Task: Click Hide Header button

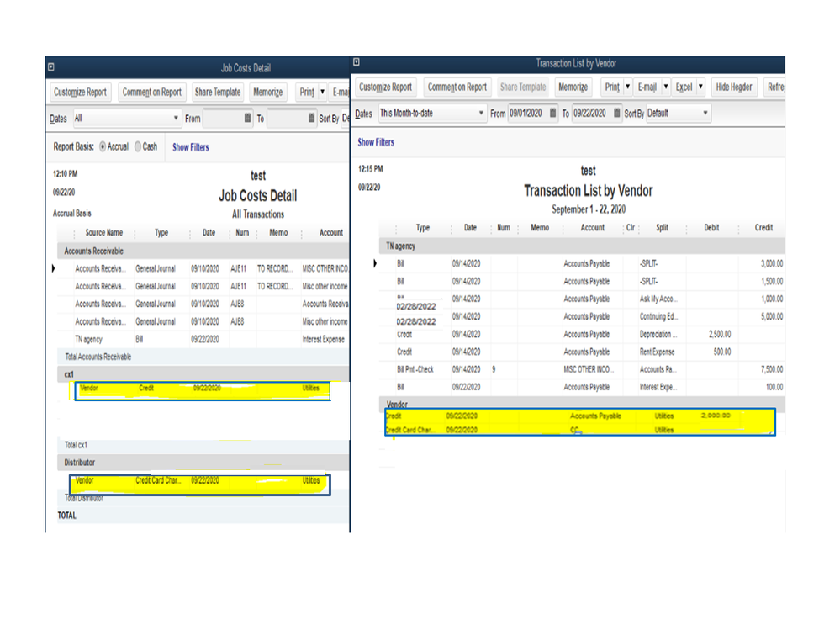Action: click(734, 87)
